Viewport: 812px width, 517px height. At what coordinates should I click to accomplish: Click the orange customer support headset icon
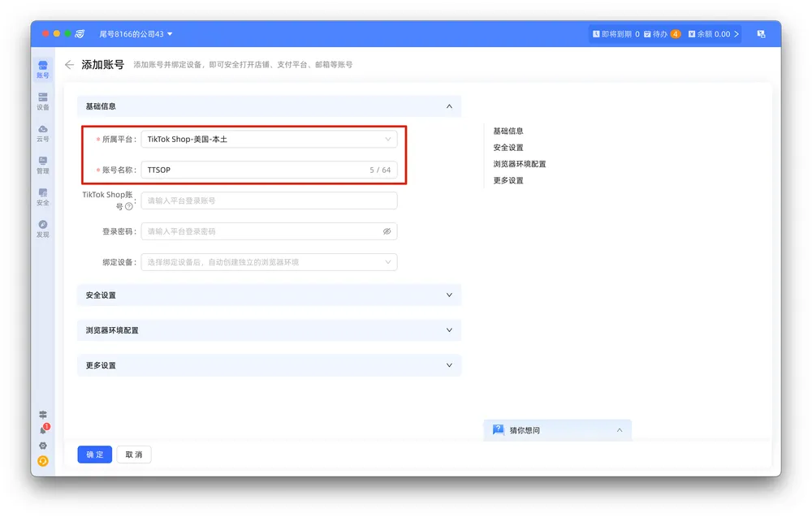tap(43, 461)
